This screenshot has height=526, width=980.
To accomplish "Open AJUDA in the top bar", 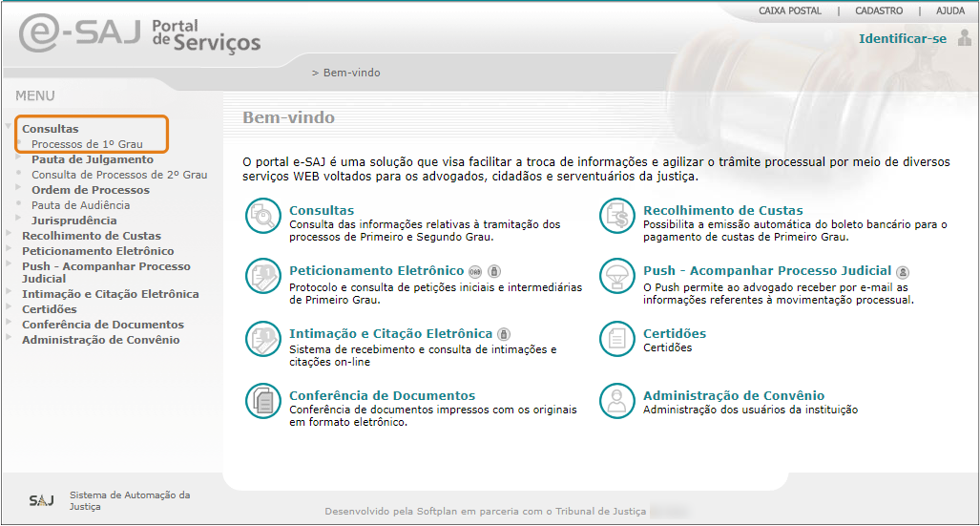I will click(950, 11).
